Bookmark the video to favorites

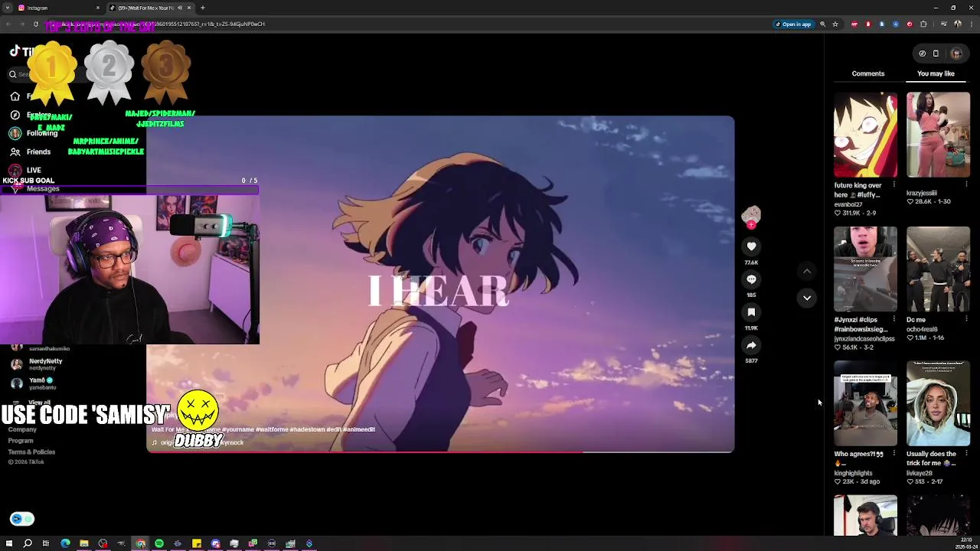click(x=751, y=312)
